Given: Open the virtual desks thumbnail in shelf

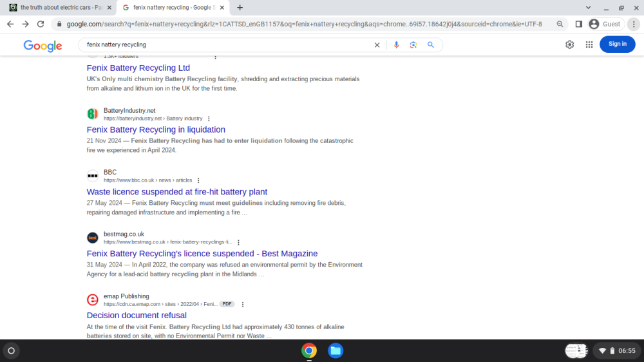Looking at the screenshot, I should coord(576,351).
